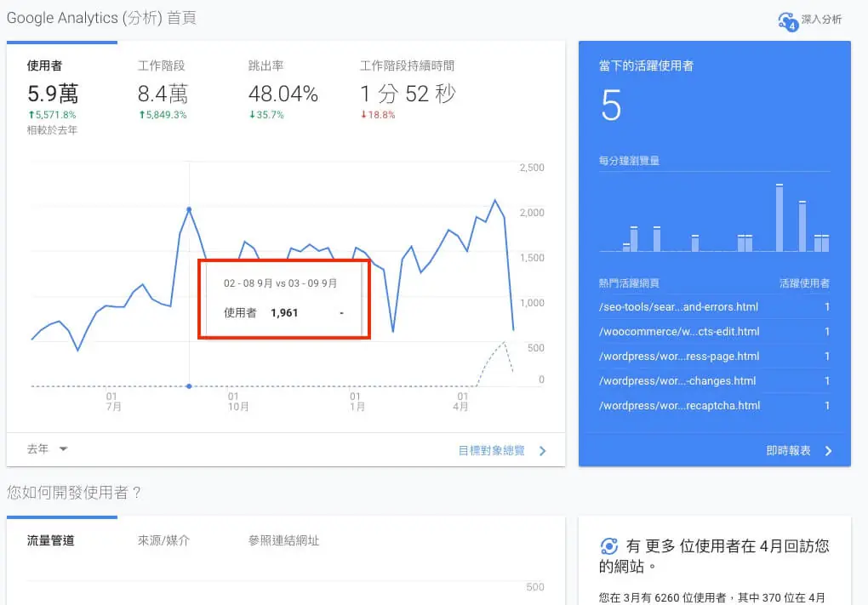The height and width of the screenshot is (605, 868).
Task: Select the 流量管道 tab
Action: 50,541
